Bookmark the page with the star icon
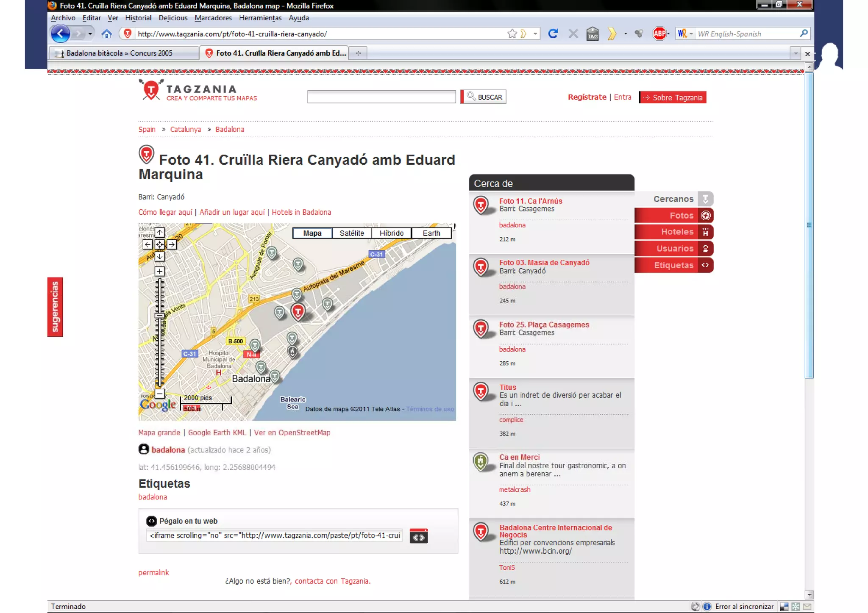Image resolution: width=868 pixels, height=613 pixels. pyautogui.click(x=512, y=34)
